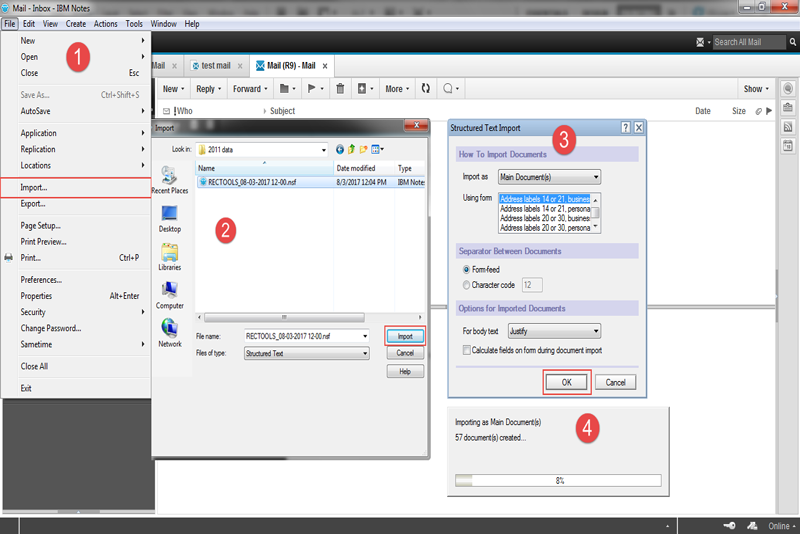Click the trash delete icon in mail toolbar
The width and height of the screenshot is (800, 534).
pos(340,89)
